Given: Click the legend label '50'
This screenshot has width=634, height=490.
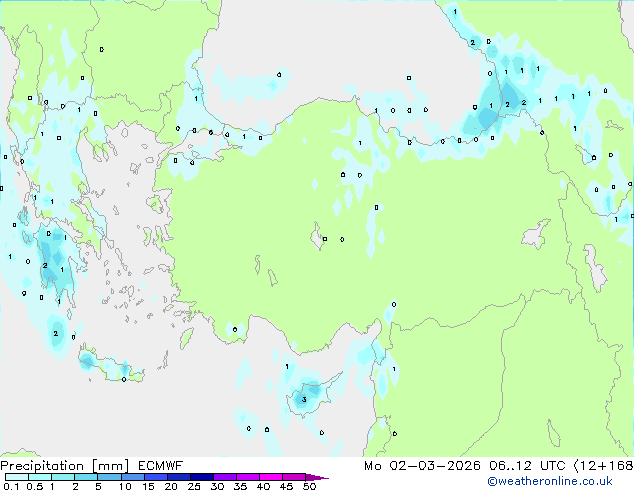Looking at the screenshot, I should point(309,486).
